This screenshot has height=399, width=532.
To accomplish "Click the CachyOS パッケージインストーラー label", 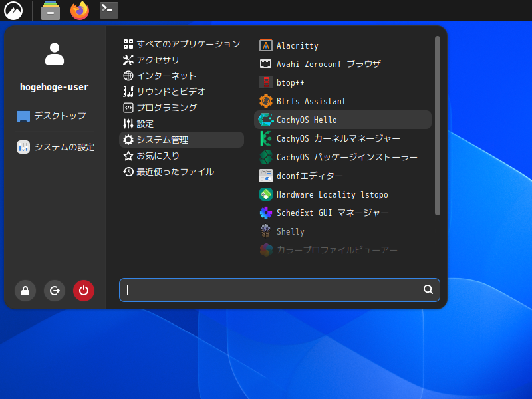I will coord(346,157).
